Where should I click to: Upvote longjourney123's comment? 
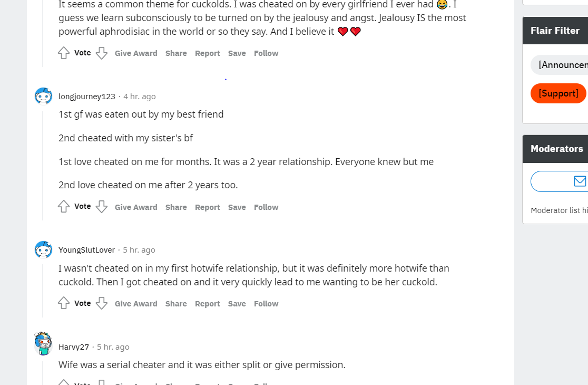(x=64, y=206)
